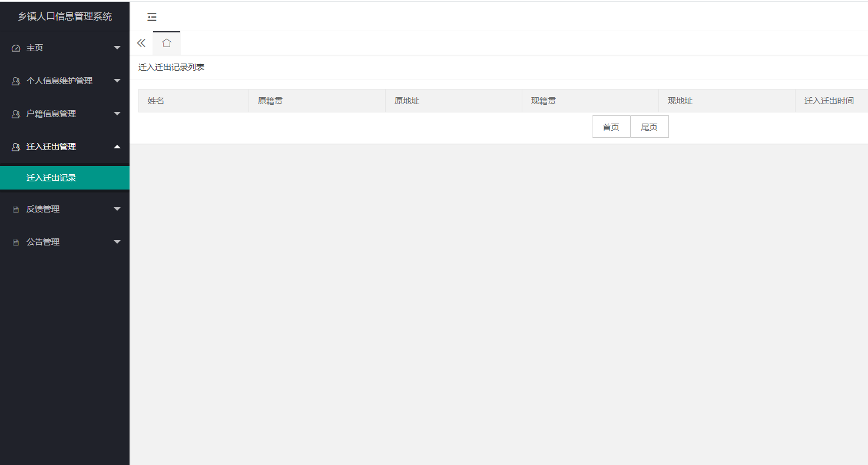The image size is (868, 465).
Task: Click the document icon beside 公告管理
Action: tap(16, 243)
